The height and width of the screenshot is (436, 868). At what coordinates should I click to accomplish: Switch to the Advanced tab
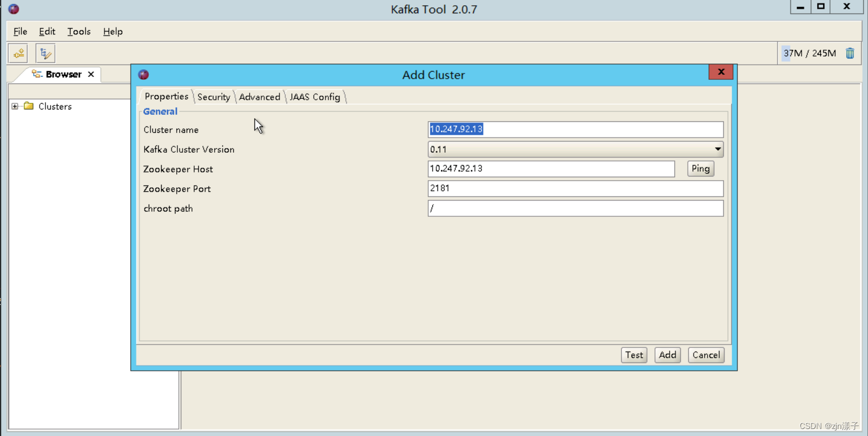pyautogui.click(x=260, y=97)
